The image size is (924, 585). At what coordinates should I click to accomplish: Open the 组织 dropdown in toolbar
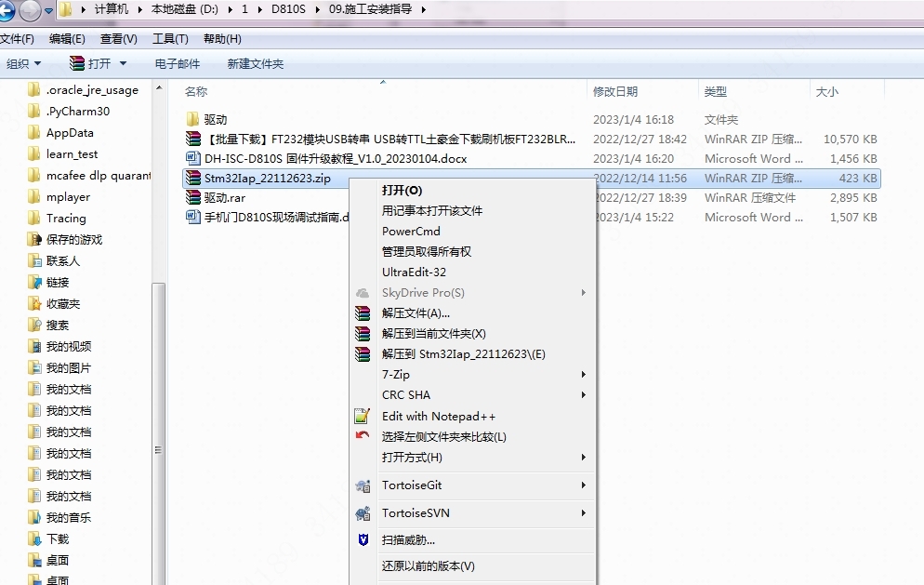pos(24,64)
